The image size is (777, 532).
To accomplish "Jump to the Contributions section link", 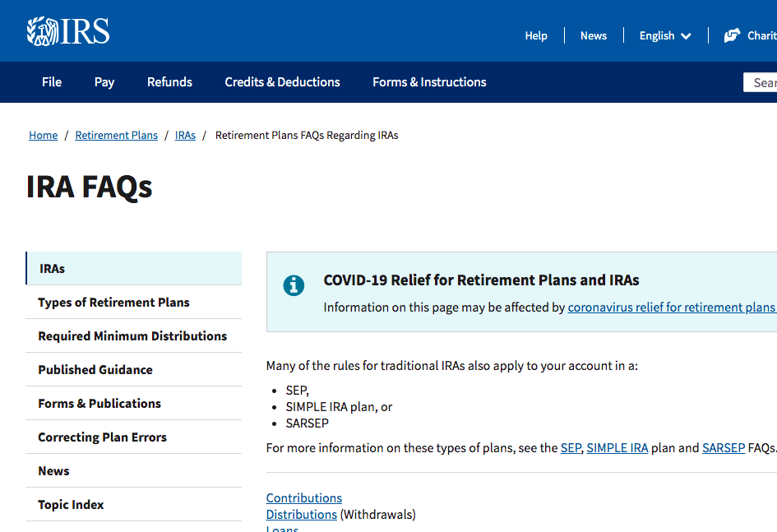I will pyautogui.click(x=303, y=497).
